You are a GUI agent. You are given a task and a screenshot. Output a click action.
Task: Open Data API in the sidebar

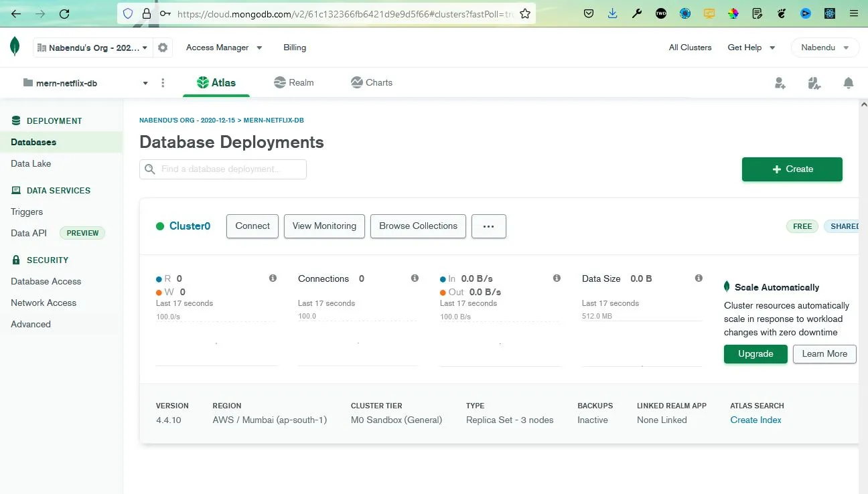[29, 233]
